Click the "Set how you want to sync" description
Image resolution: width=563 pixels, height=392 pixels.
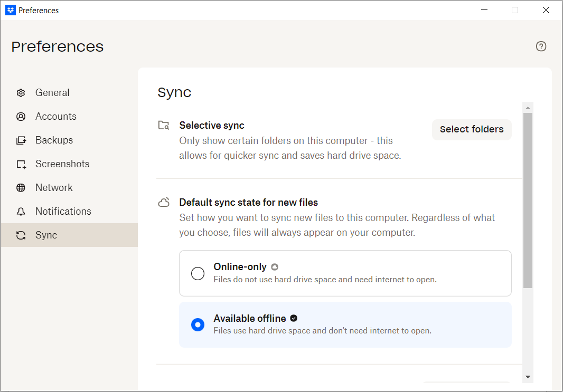click(x=337, y=225)
